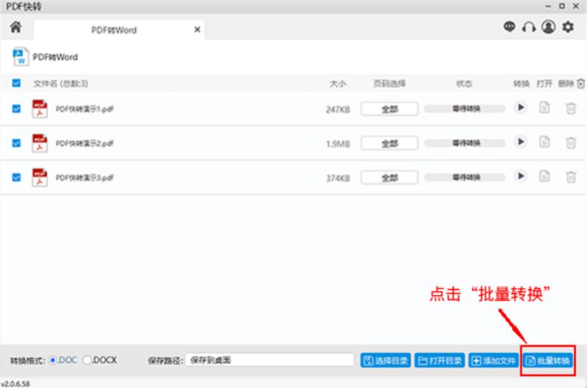The height and width of the screenshot is (388, 588).
Task: Click status bar of PDF快转演示3.pdf
Action: click(465, 178)
